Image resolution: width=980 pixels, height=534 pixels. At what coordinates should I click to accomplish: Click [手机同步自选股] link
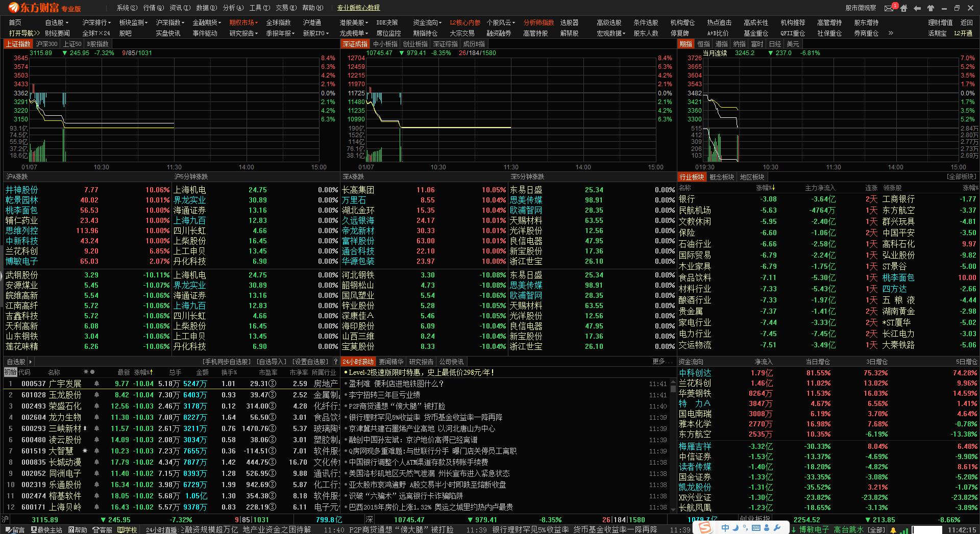point(227,362)
